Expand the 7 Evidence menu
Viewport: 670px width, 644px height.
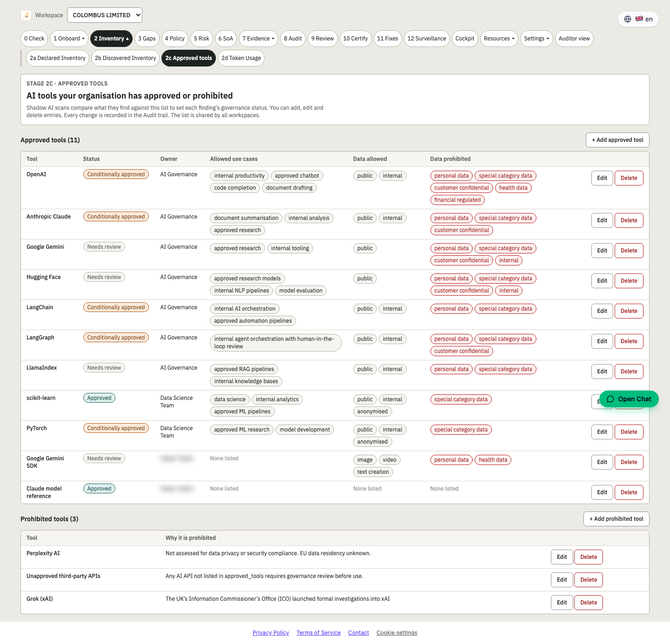pyautogui.click(x=258, y=39)
